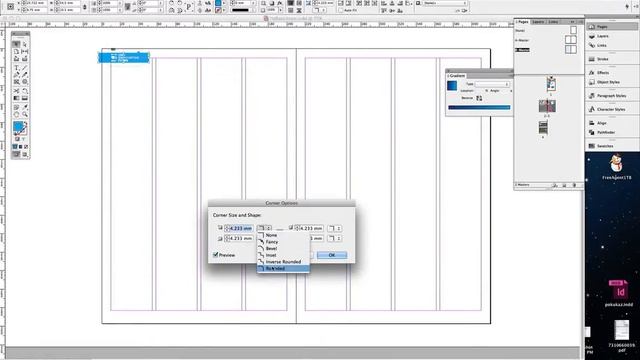Choose Rounded corner shape
The width and height of the screenshot is (640, 360).
[x=283, y=269]
